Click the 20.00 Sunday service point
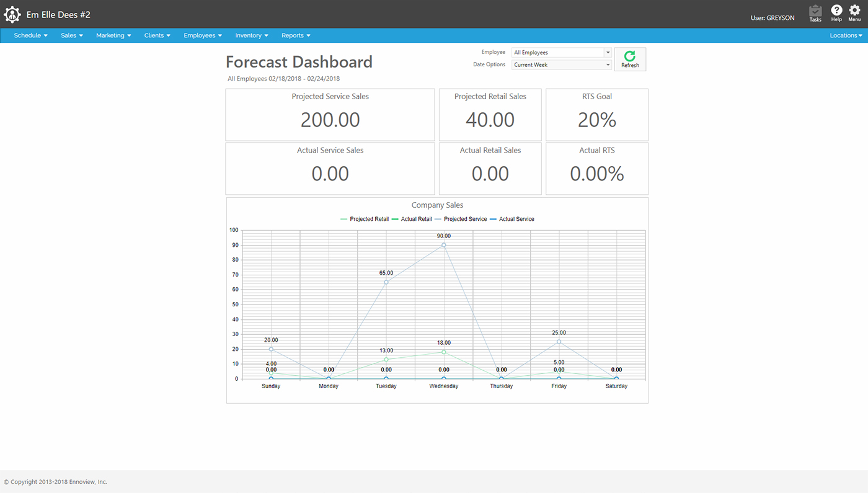This screenshot has height=493, width=868. (x=271, y=349)
